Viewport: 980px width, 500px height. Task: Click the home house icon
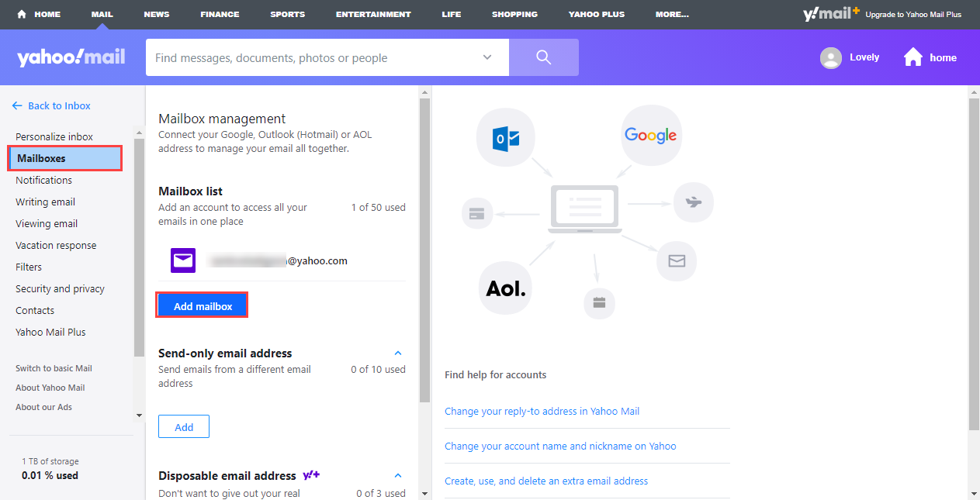click(913, 57)
